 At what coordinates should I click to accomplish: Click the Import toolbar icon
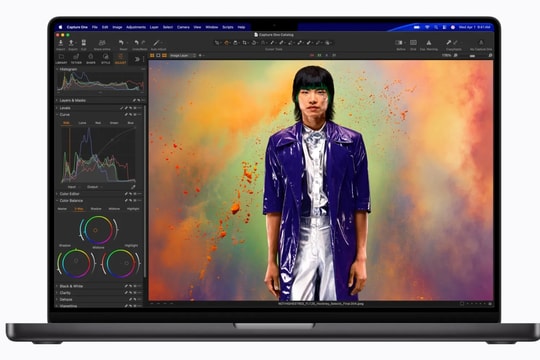coord(61,43)
